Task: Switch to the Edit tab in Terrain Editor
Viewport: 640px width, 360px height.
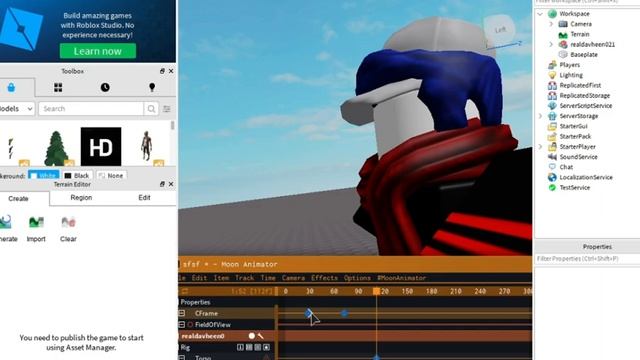Action: 144,198
